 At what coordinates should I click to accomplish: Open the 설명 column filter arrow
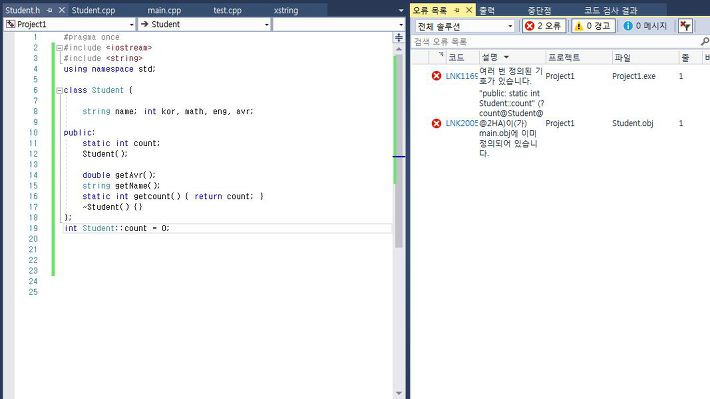[x=506, y=58]
